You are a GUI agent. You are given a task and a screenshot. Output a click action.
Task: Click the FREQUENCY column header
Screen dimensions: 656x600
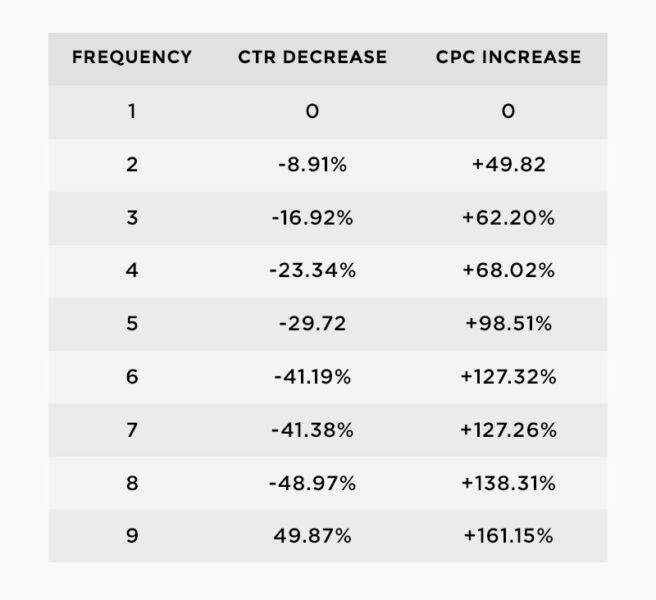[x=132, y=57]
